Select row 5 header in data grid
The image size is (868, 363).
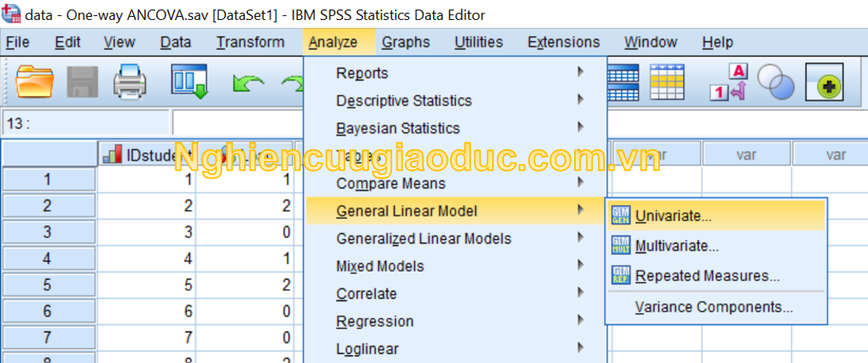pos(47,285)
